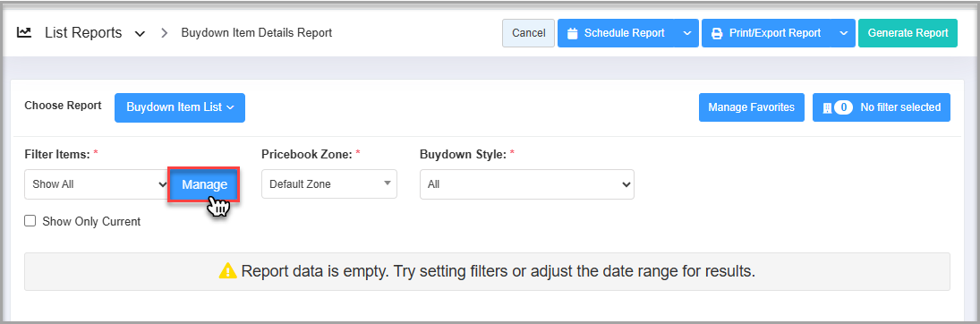Open the Schedule Report dropdown arrow

(686, 33)
